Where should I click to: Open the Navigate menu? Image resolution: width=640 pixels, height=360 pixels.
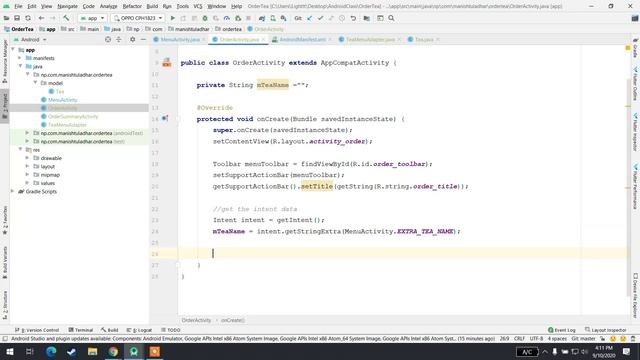pos(67,6)
